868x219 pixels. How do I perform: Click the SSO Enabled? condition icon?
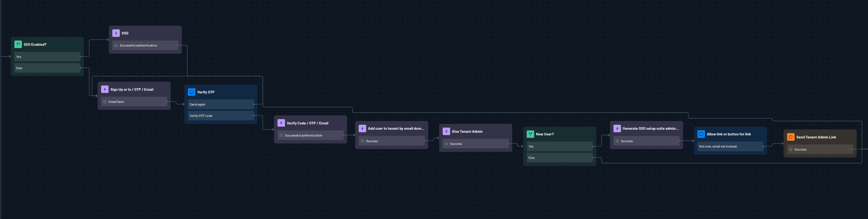click(x=18, y=44)
